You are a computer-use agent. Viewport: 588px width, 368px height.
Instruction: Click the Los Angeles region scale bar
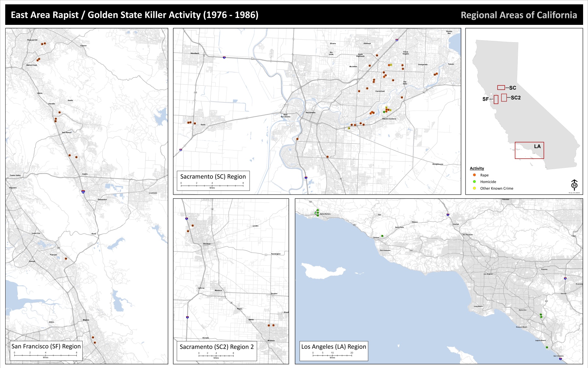click(x=332, y=355)
